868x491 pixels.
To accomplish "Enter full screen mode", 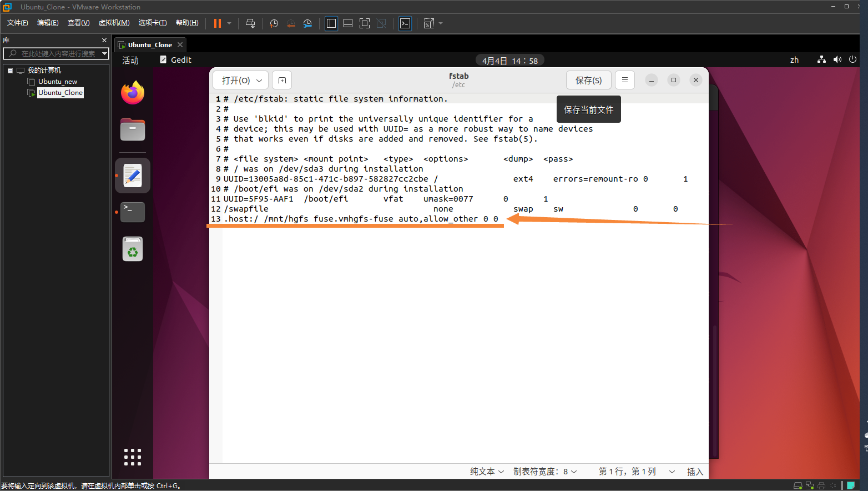I will pyautogui.click(x=365, y=23).
